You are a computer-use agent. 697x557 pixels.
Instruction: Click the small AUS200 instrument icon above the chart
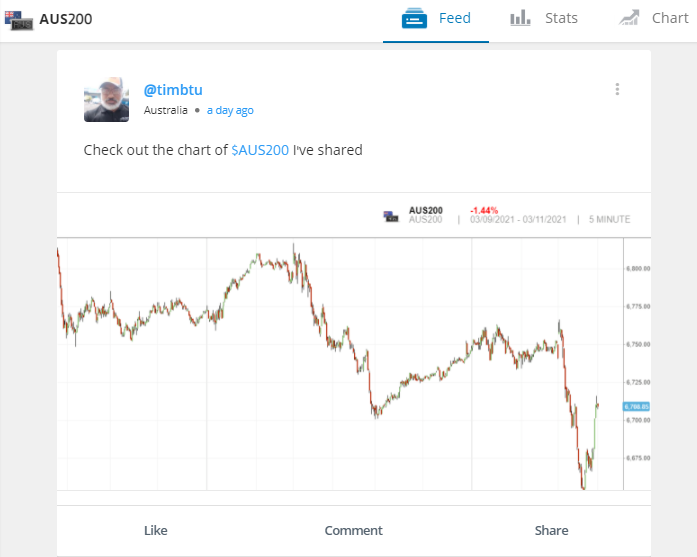[x=391, y=215]
